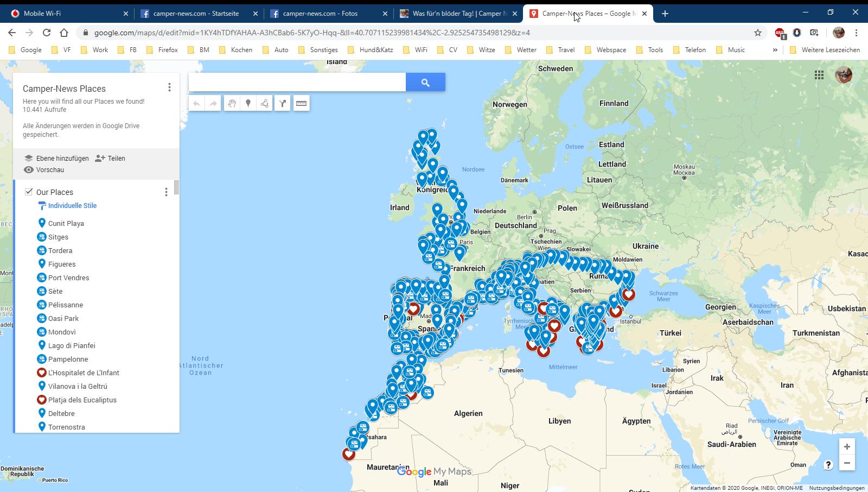Click the map title Camper-News Places
Image resolution: width=868 pixels, height=492 pixels.
[64, 89]
